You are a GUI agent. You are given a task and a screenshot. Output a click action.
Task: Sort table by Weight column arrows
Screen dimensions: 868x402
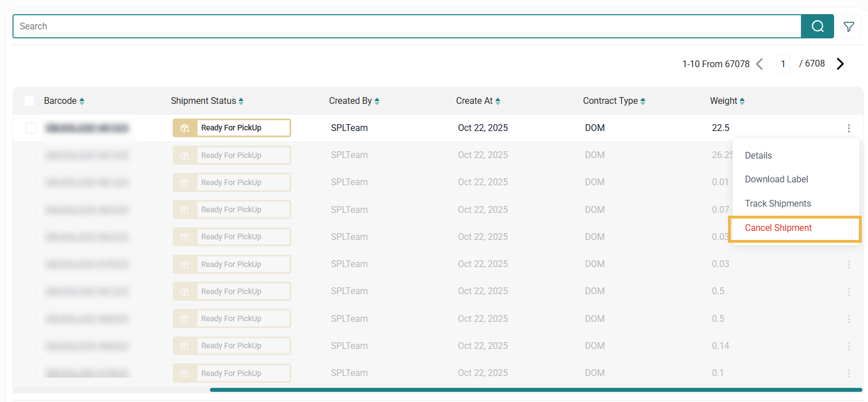click(x=742, y=101)
